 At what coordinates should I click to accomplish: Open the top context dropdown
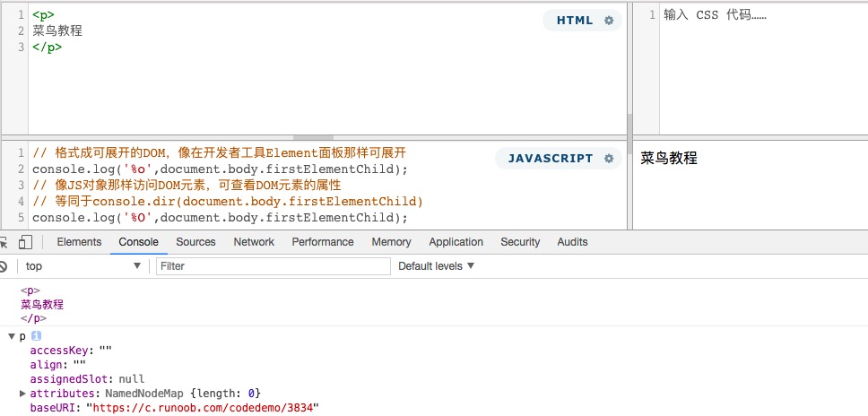[82, 266]
